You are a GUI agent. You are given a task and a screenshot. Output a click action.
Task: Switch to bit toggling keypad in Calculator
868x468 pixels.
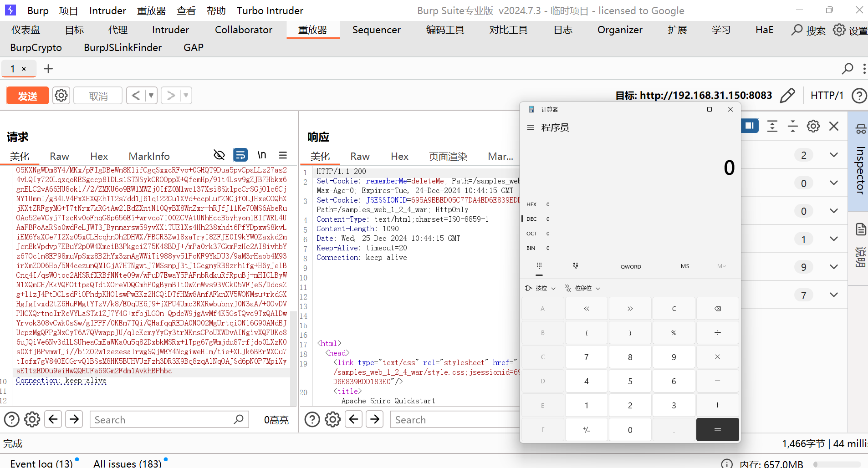tap(576, 266)
